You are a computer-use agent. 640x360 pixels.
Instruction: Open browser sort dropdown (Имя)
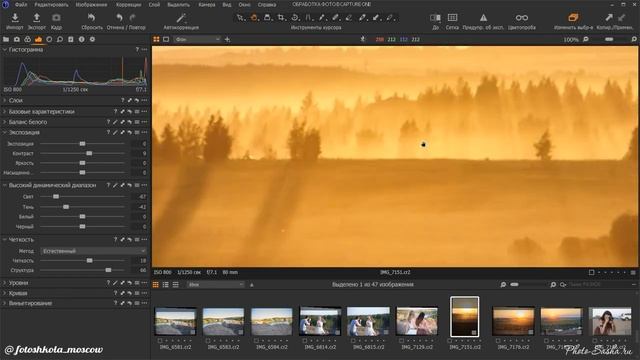click(x=216, y=284)
